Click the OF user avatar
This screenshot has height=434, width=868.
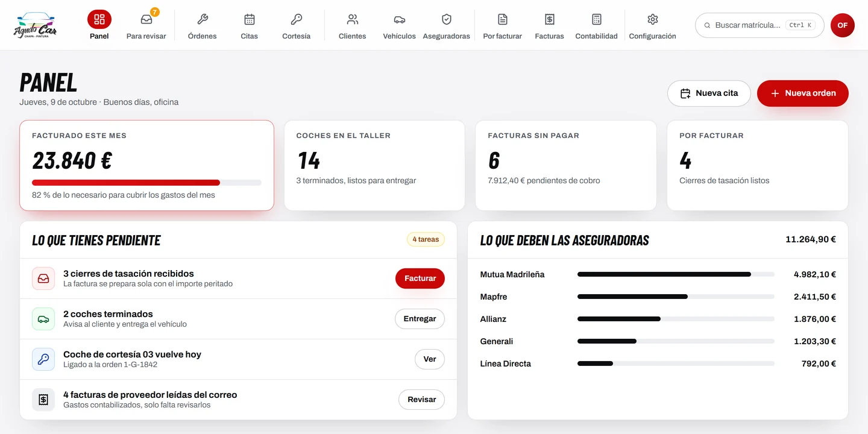tap(843, 25)
